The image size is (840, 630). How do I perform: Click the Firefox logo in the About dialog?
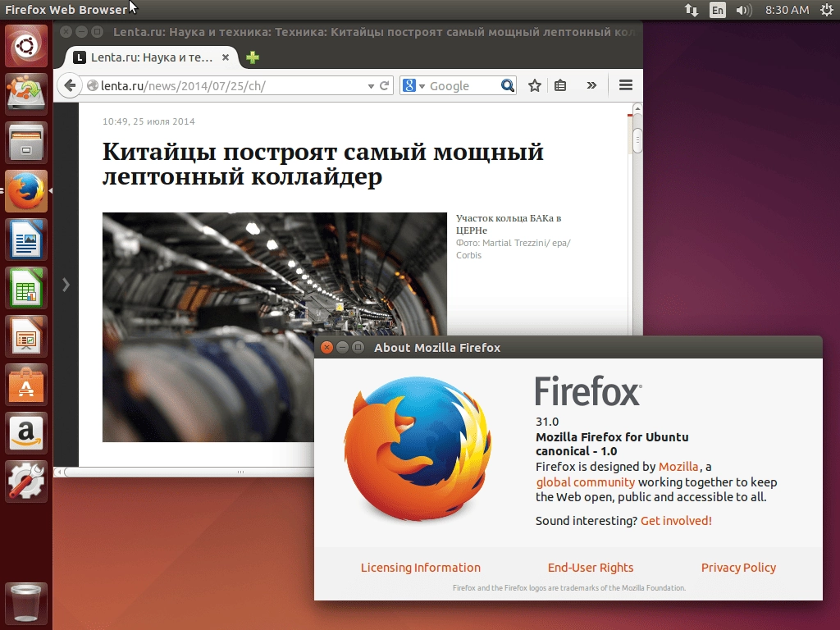pyautogui.click(x=418, y=449)
